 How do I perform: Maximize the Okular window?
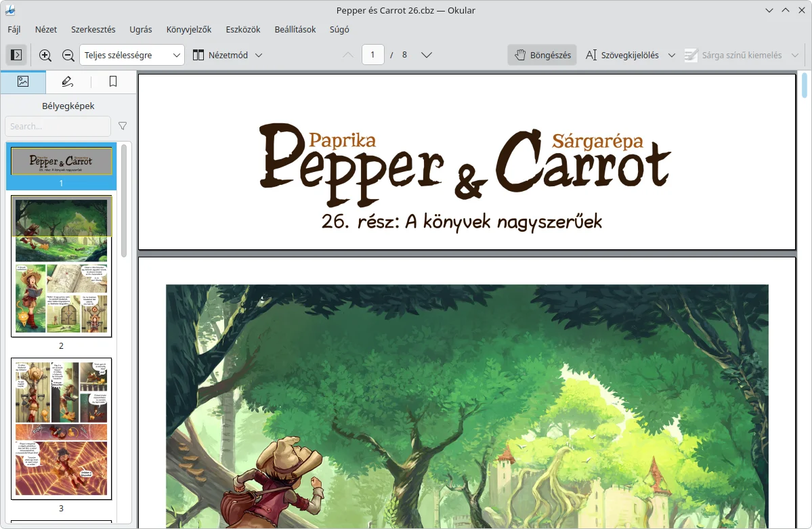[786, 10]
